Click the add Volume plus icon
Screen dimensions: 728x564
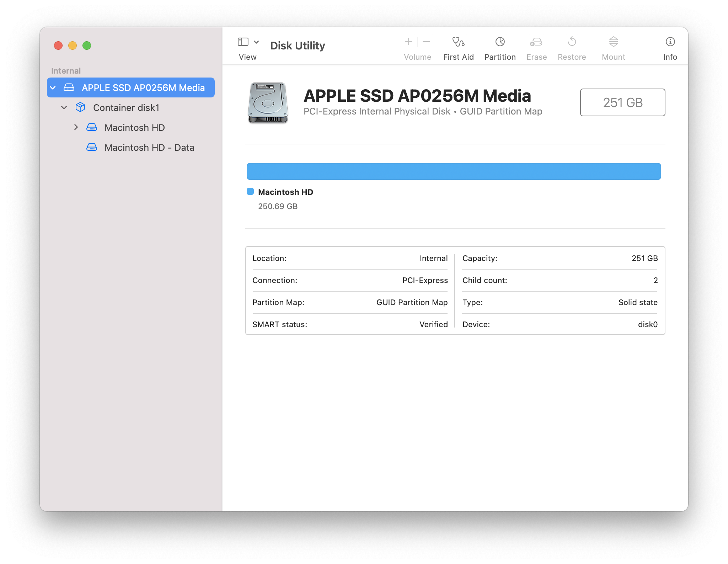pyautogui.click(x=408, y=42)
